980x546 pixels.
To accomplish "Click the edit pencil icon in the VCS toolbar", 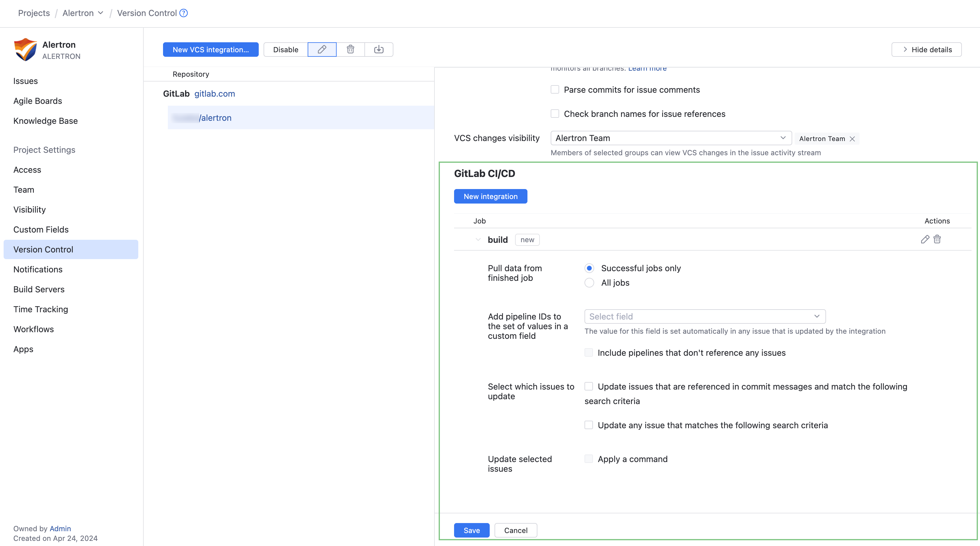I will [322, 50].
